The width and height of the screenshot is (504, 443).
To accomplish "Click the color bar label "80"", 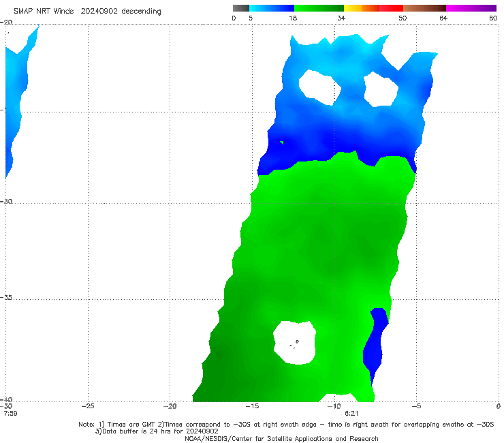I will (493, 18).
